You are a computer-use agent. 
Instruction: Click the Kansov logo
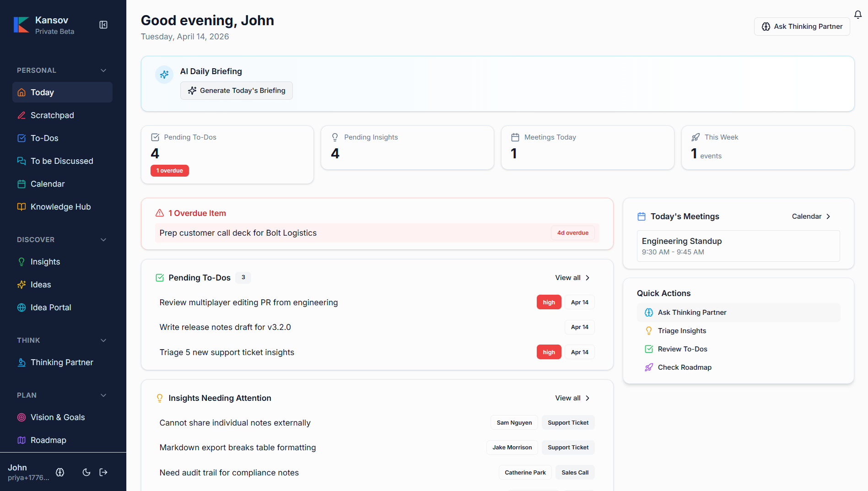tap(22, 24)
